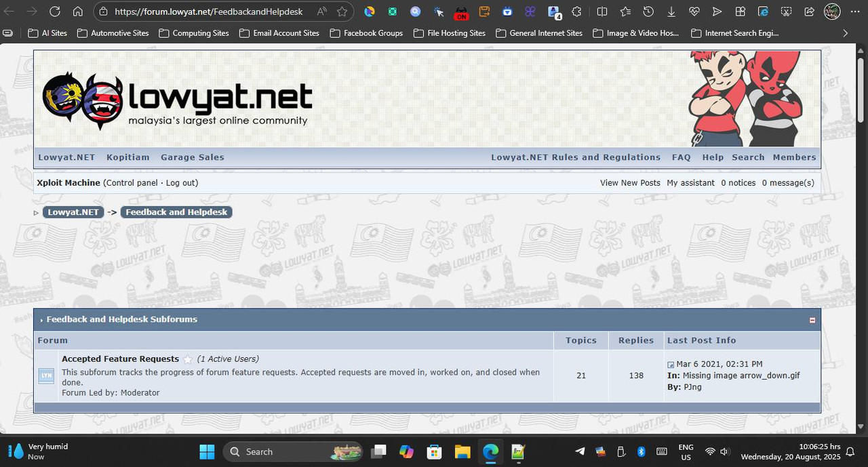
Task: Open Computing Sites bookmark folder
Action: [x=194, y=33]
